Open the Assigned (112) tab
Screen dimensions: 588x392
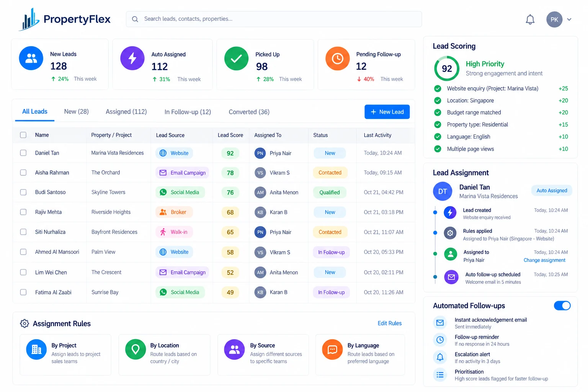click(x=126, y=112)
